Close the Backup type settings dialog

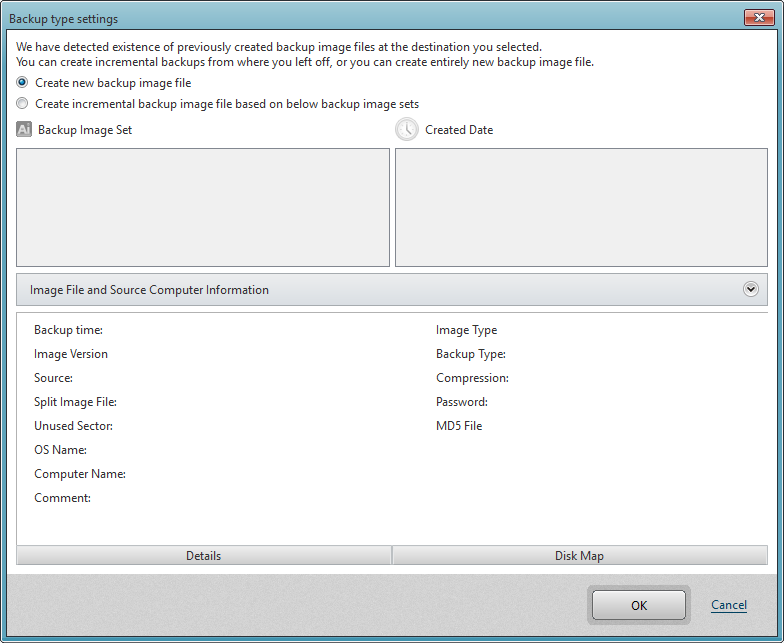[759, 18]
